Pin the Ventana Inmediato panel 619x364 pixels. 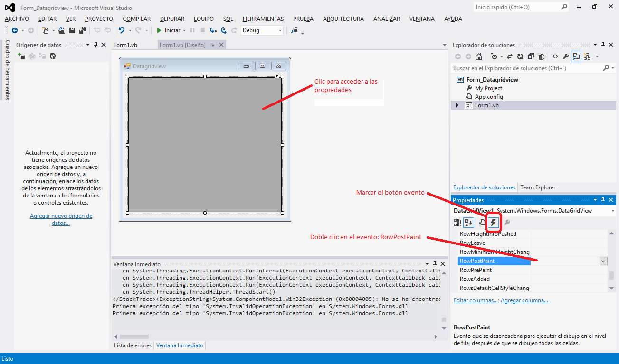pyautogui.click(x=434, y=264)
